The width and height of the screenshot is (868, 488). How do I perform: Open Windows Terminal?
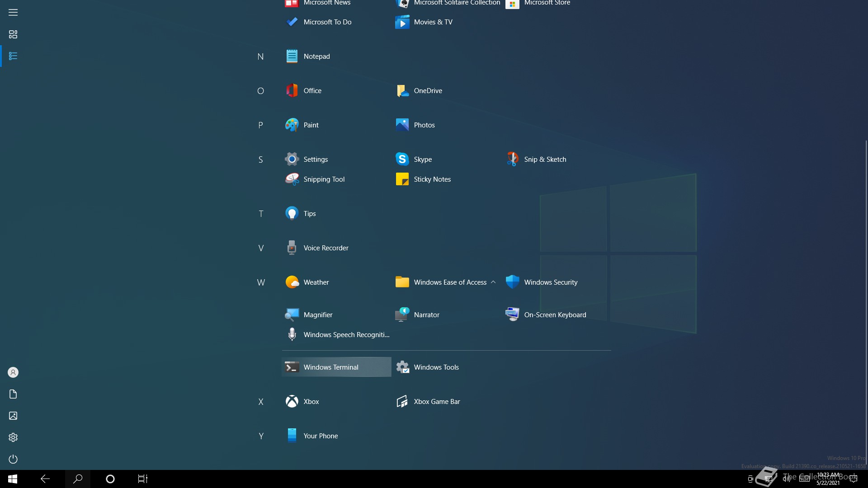coord(336,367)
